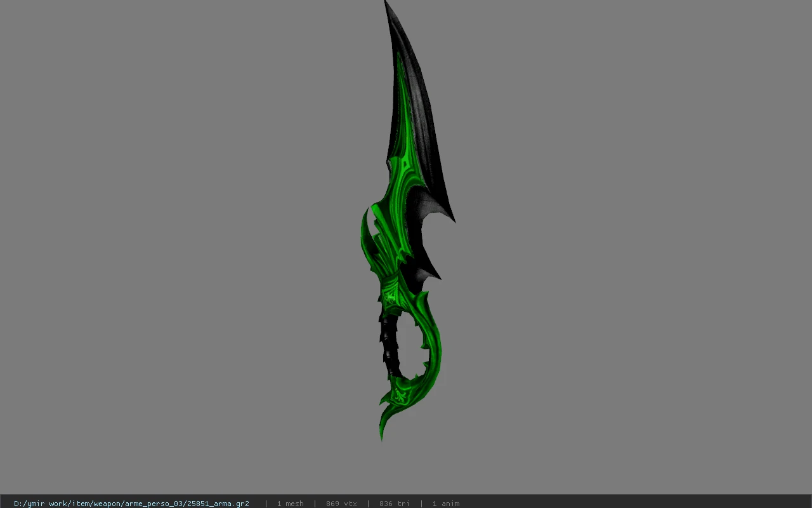
Task: Click the "869 vtx" vertex count
Action: point(341,504)
